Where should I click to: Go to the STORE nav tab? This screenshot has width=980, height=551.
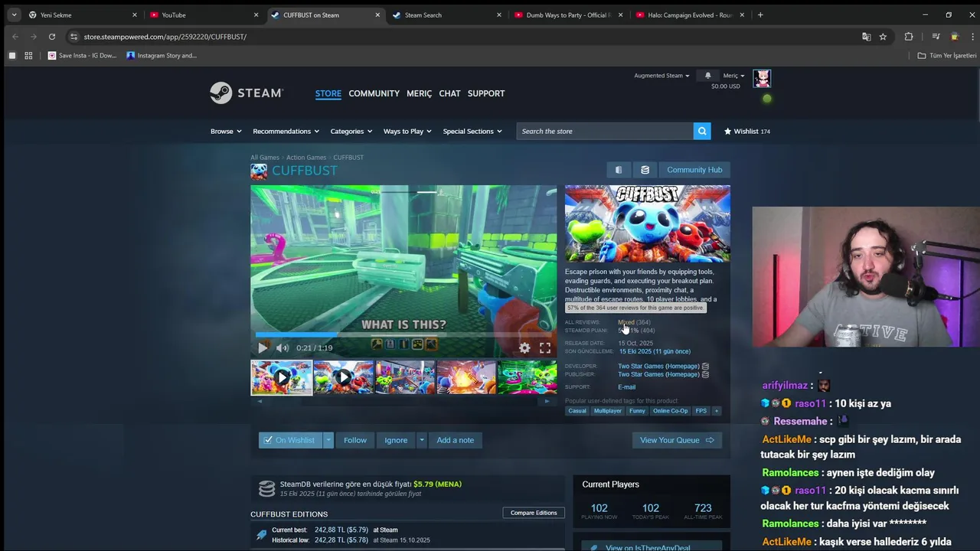(x=328, y=93)
